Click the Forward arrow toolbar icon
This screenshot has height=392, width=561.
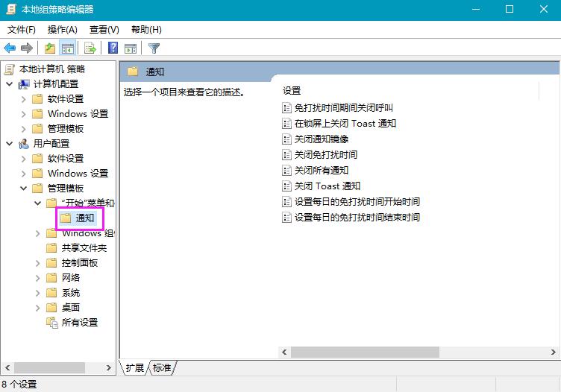[x=26, y=48]
